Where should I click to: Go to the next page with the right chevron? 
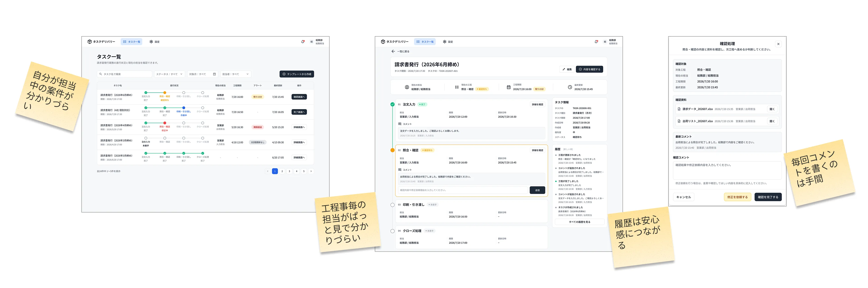coord(311,171)
